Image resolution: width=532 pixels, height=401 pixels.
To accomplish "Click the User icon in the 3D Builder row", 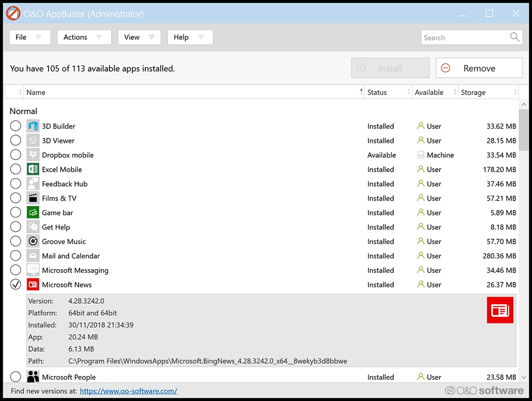I will coord(421,126).
